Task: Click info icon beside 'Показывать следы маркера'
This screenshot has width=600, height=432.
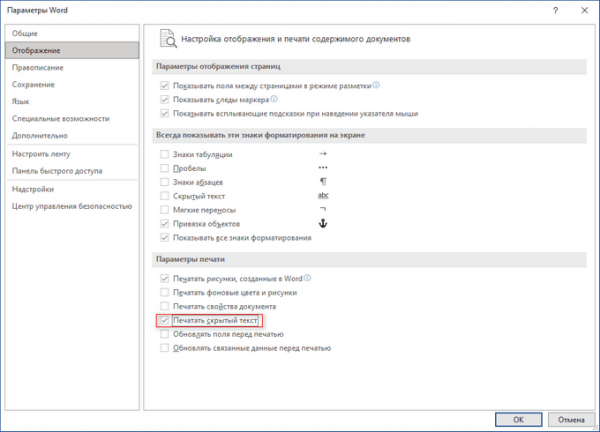Action: pos(274,99)
